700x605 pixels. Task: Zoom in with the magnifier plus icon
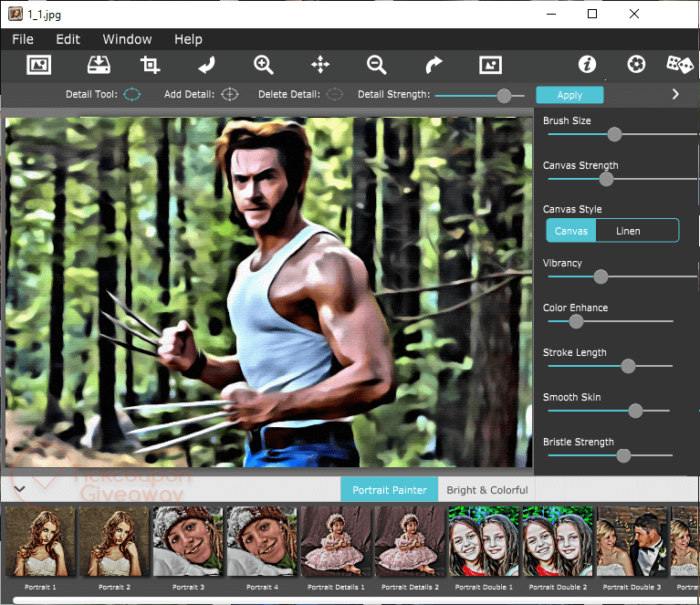pyautogui.click(x=264, y=65)
